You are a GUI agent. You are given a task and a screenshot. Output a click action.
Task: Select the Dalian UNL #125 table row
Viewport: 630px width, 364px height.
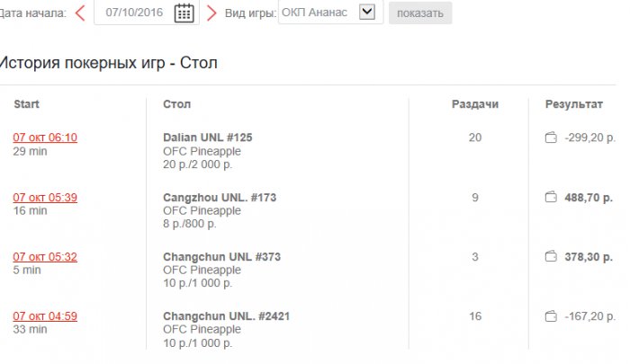208,138
